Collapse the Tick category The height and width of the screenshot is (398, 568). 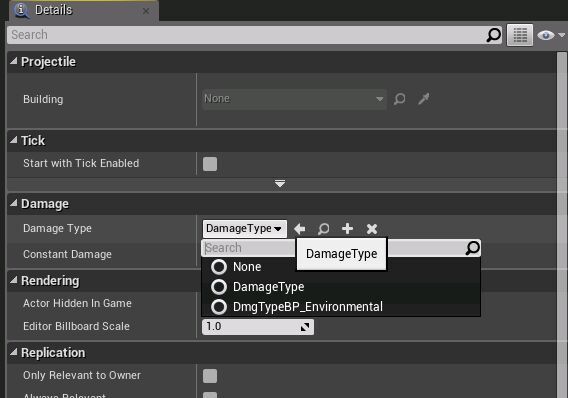click(x=14, y=140)
